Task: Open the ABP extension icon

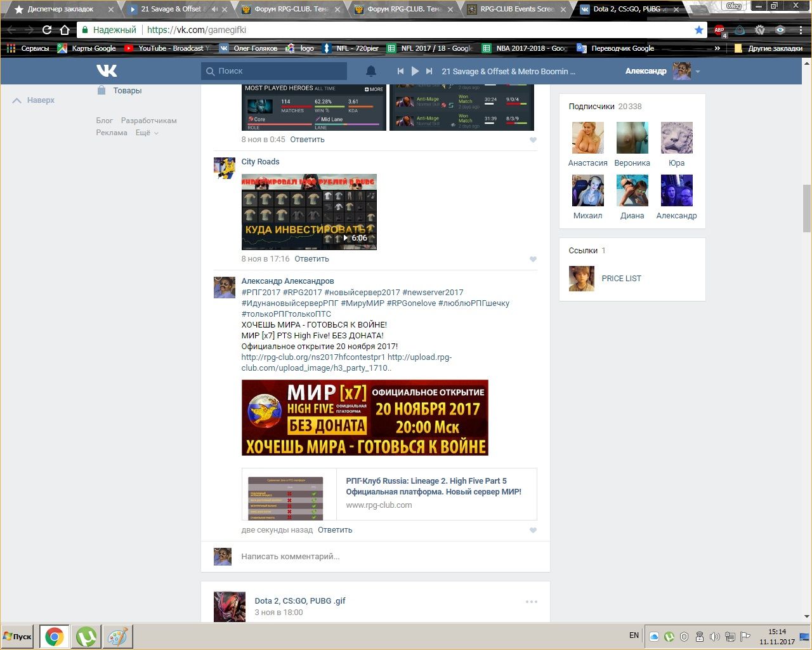Action: [719, 30]
